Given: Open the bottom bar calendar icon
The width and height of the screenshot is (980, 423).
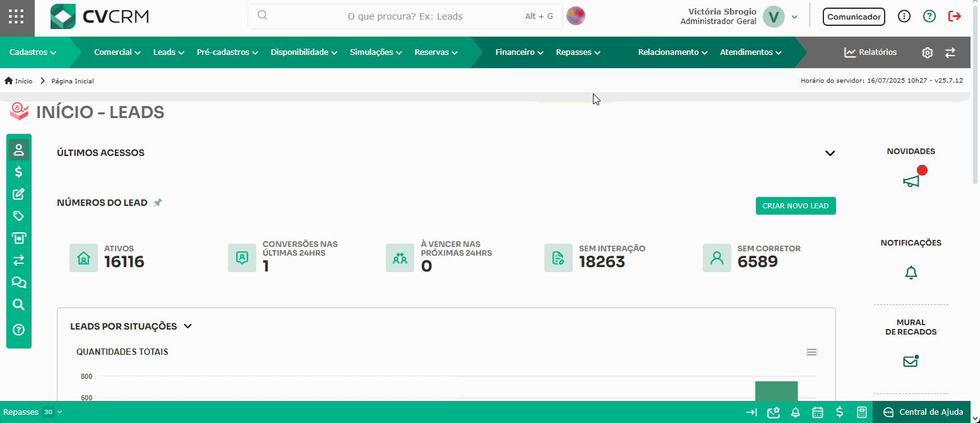Looking at the screenshot, I should pyautogui.click(x=818, y=412).
